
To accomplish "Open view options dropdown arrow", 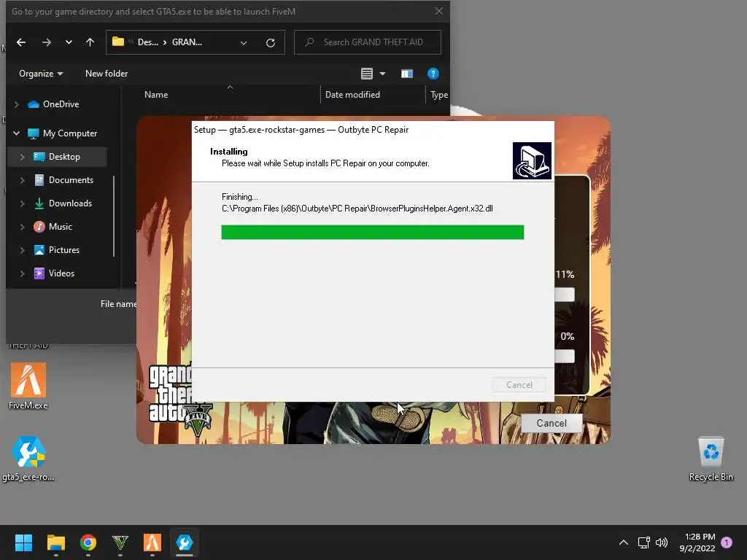I will (382, 74).
